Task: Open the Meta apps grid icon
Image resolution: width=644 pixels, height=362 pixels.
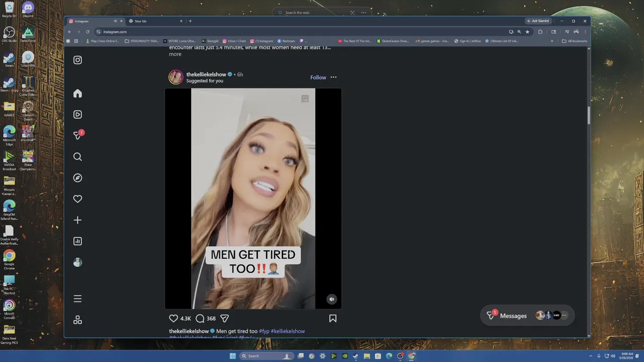Action: click(x=77, y=320)
